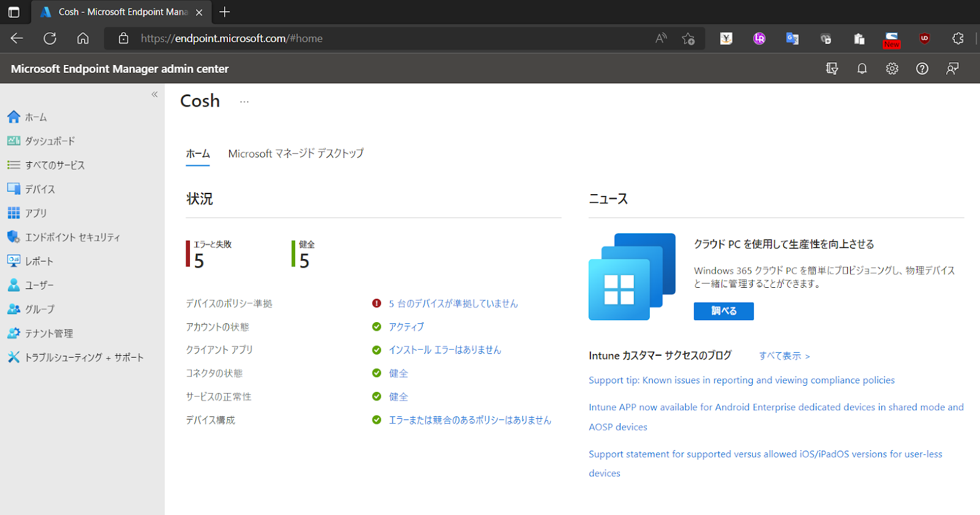Open ユーザー management
980x515 pixels.
tap(39, 285)
